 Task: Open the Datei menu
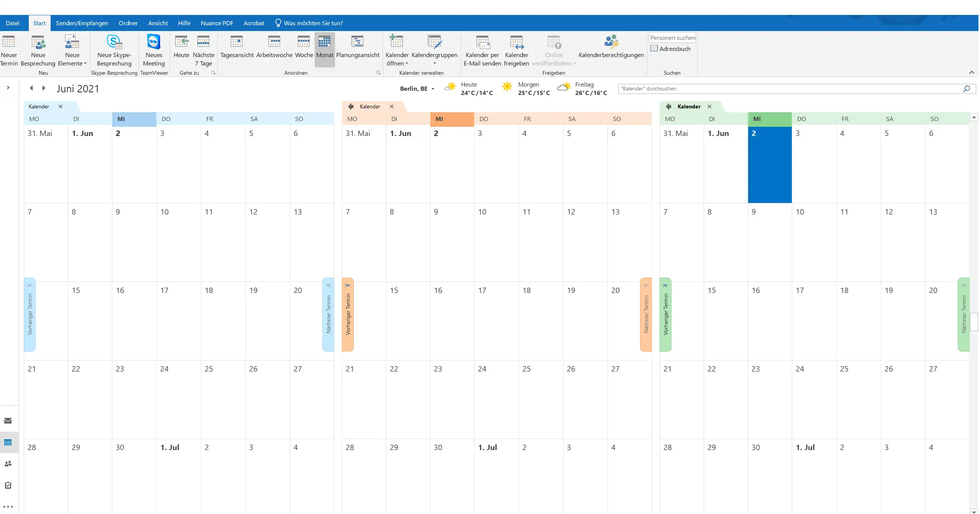point(12,23)
